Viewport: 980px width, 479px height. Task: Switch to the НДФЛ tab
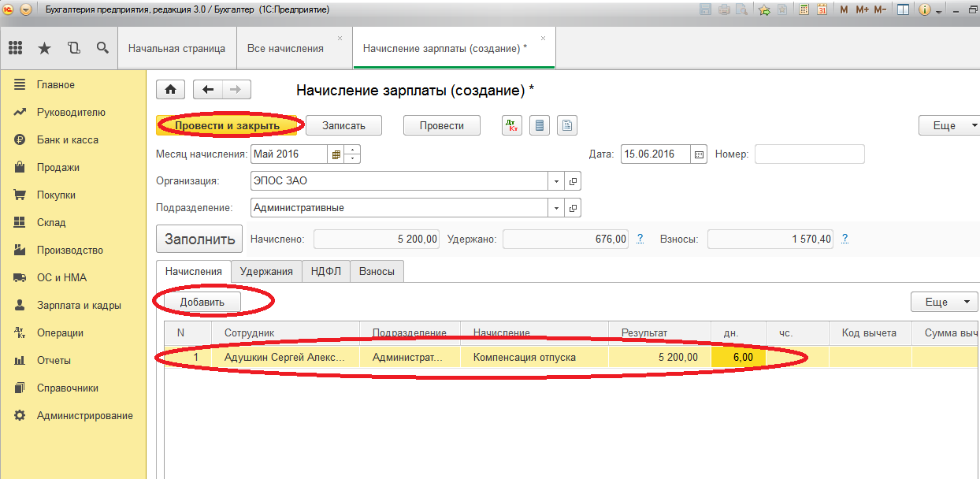point(326,271)
